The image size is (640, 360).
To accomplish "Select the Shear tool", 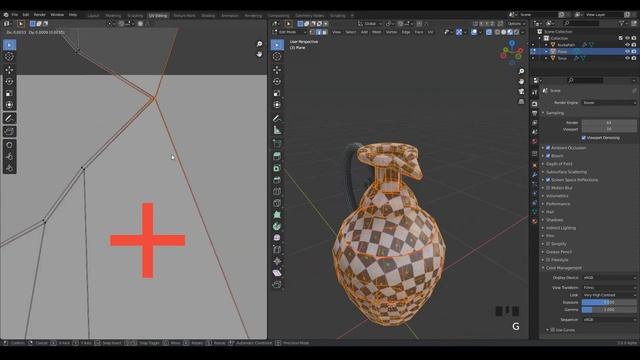I will (x=277, y=273).
